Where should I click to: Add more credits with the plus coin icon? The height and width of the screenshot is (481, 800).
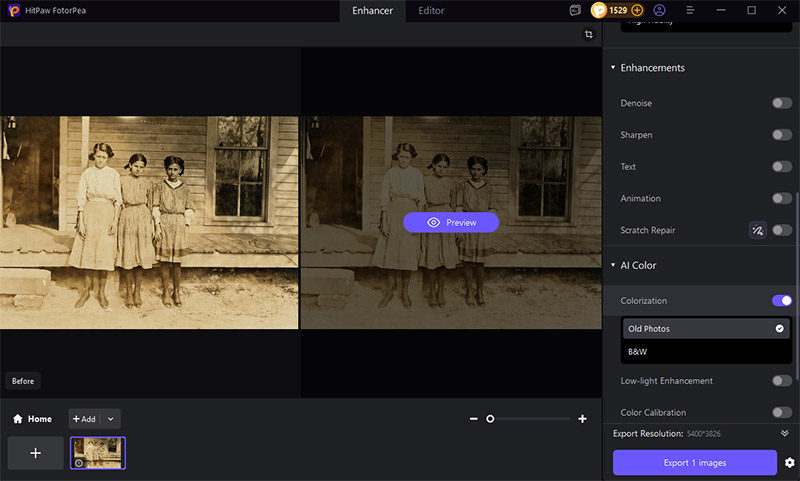coord(637,10)
